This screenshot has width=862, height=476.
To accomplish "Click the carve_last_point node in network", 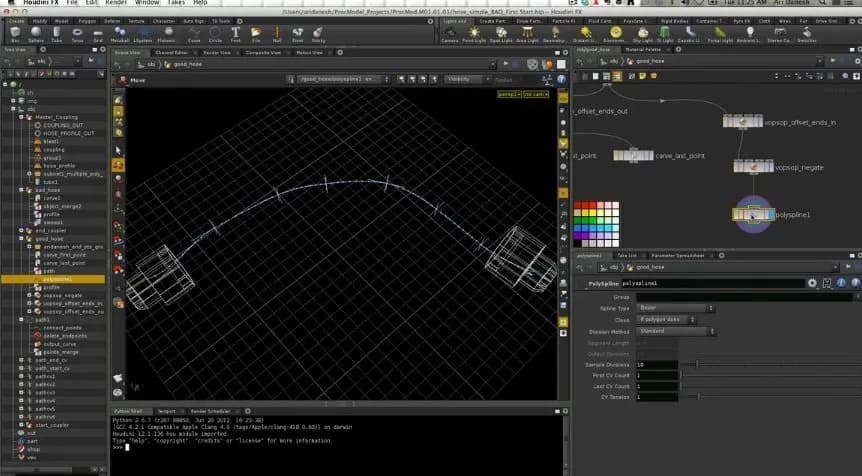I will point(633,156).
